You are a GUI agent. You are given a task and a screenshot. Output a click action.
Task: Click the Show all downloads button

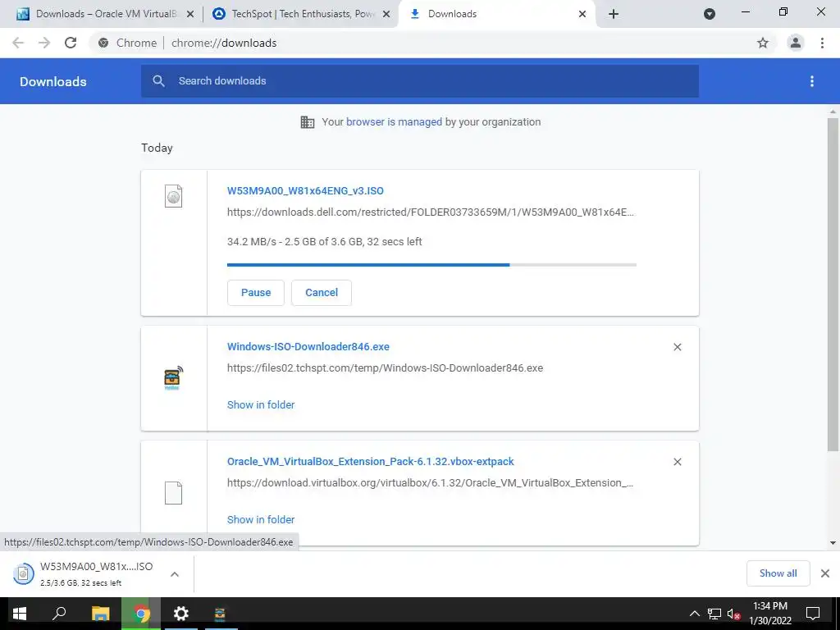coord(778,573)
